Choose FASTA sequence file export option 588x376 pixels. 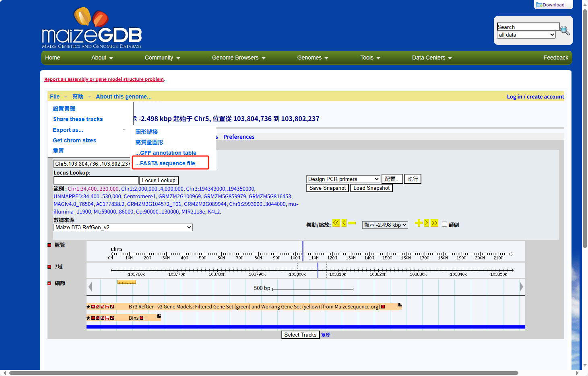click(x=165, y=164)
